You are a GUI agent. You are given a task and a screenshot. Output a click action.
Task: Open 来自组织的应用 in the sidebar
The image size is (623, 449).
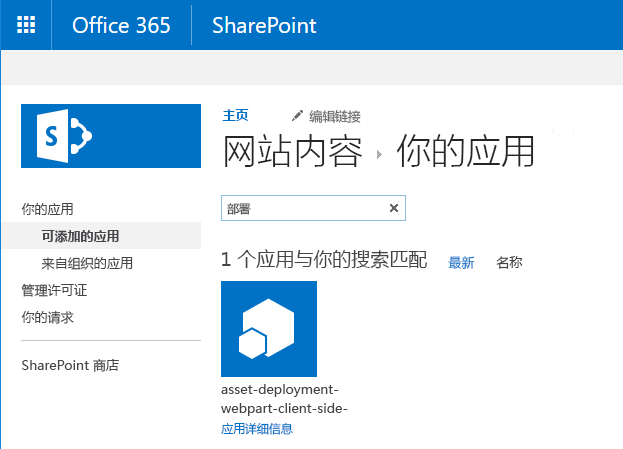point(87,264)
